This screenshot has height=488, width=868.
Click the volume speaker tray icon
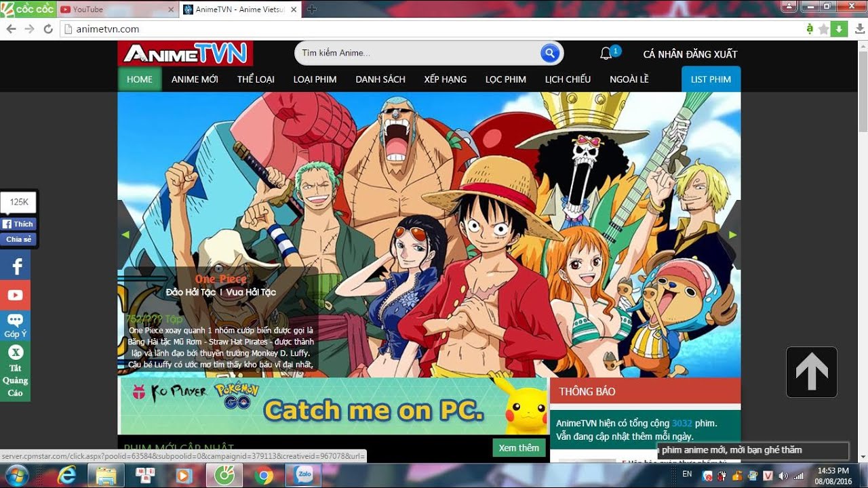pyautogui.click(x=783, y=476)
